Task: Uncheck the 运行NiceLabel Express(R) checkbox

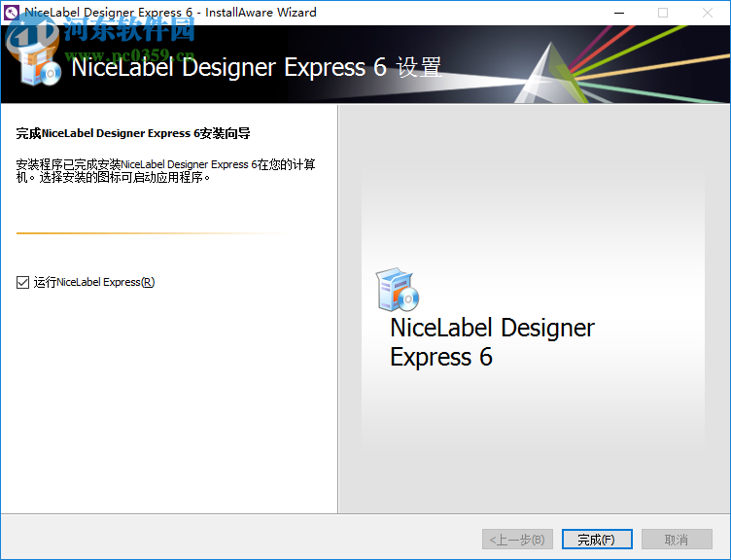Action: pyautogui.click(x=22, y=282)
